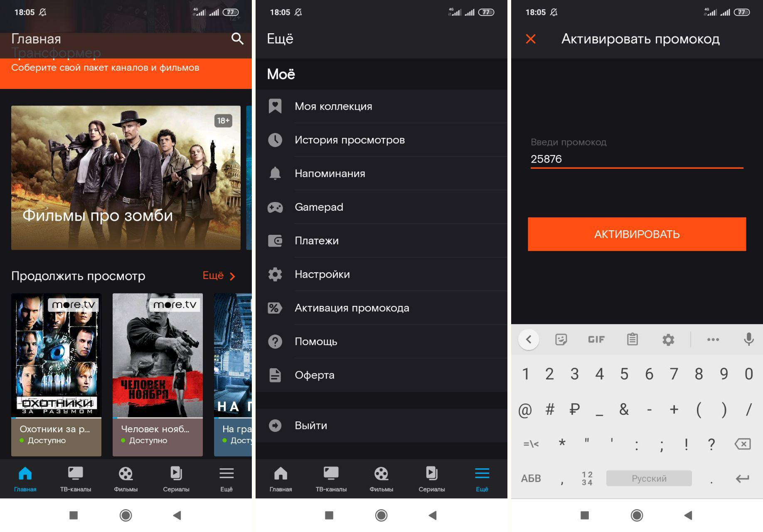
Task: Tap the Оферта document icon
Action: (x=275, y=375)
